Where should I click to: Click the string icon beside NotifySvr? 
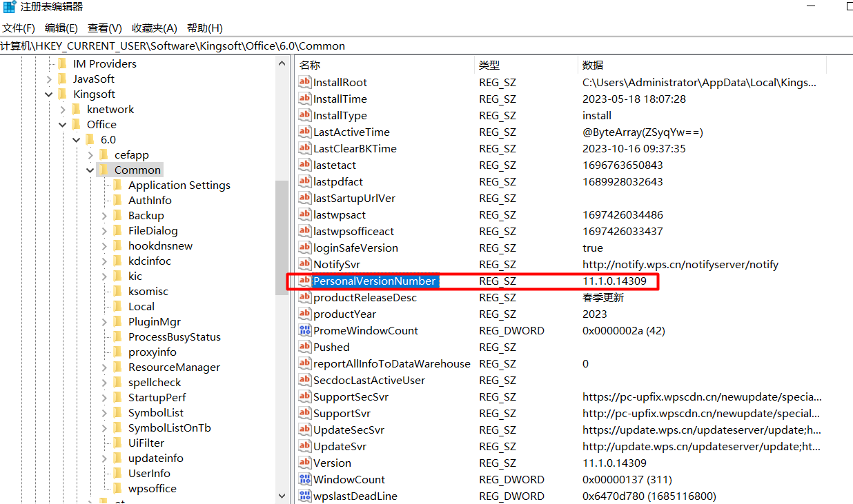pyautogui.click(x=304, y=264)
